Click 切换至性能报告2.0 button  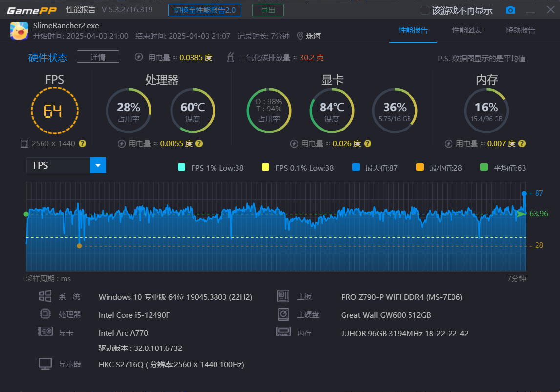(205, 10)
